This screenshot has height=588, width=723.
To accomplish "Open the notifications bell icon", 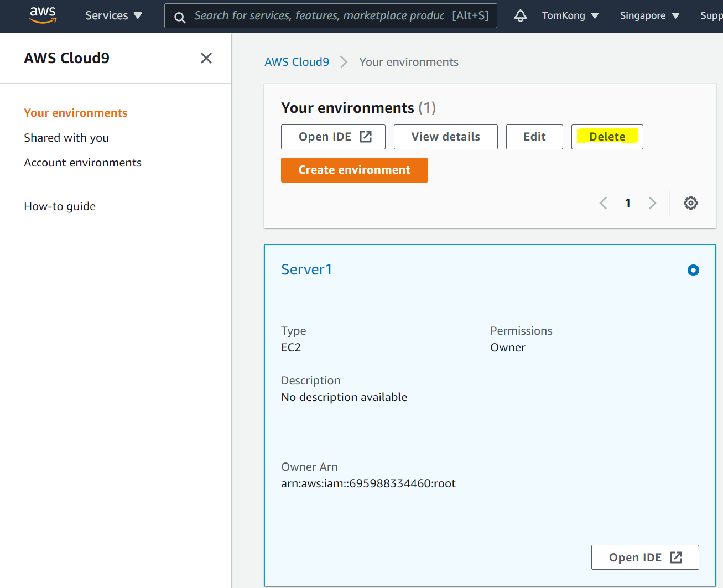I will click(520, 15).
